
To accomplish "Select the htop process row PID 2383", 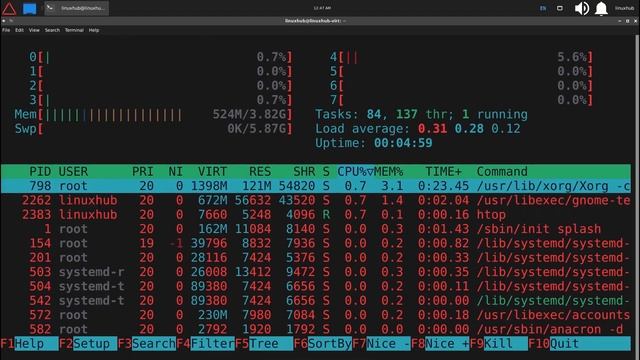I will pos(316,214).
